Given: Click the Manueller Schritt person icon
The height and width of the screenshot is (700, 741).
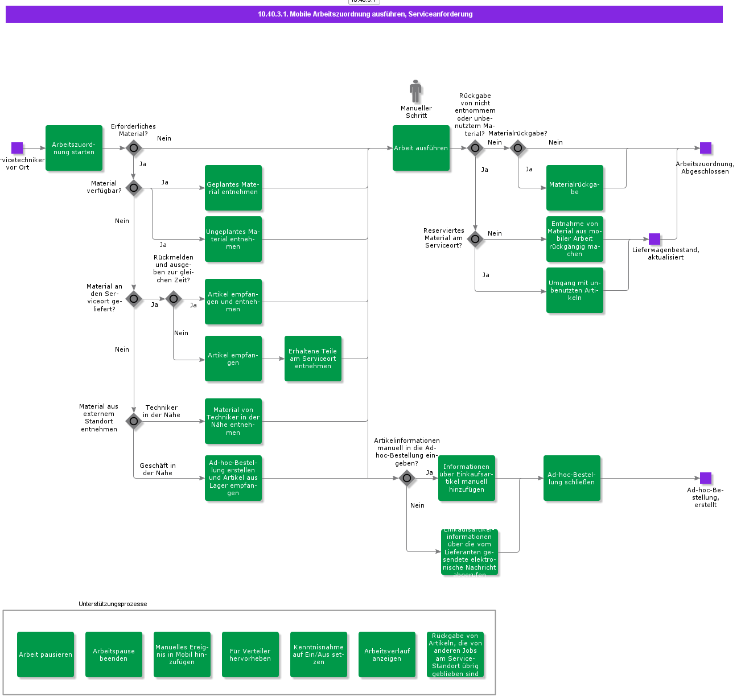Looking at the screenshot, I should (x=416, y=91).
